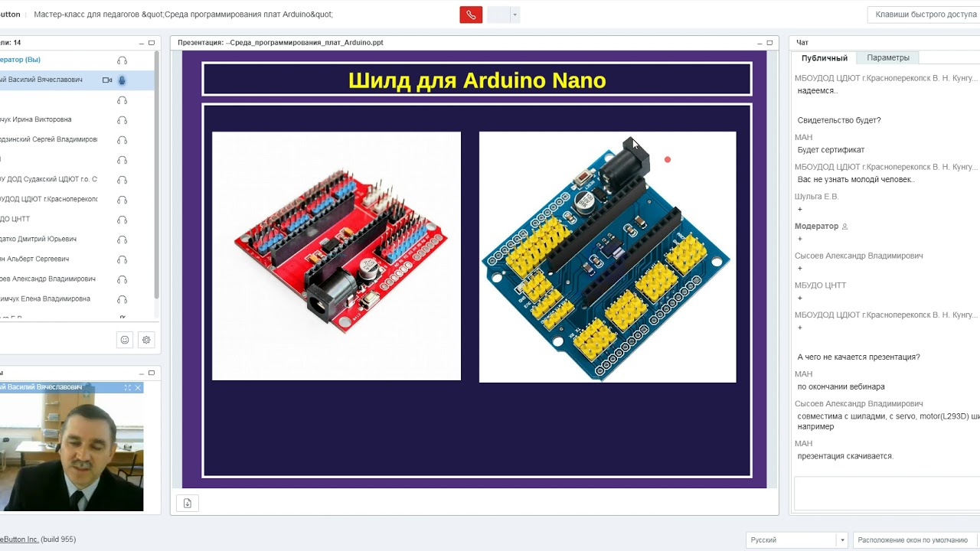
Task: Download the presentation file icon
Action: pos(187,503)
